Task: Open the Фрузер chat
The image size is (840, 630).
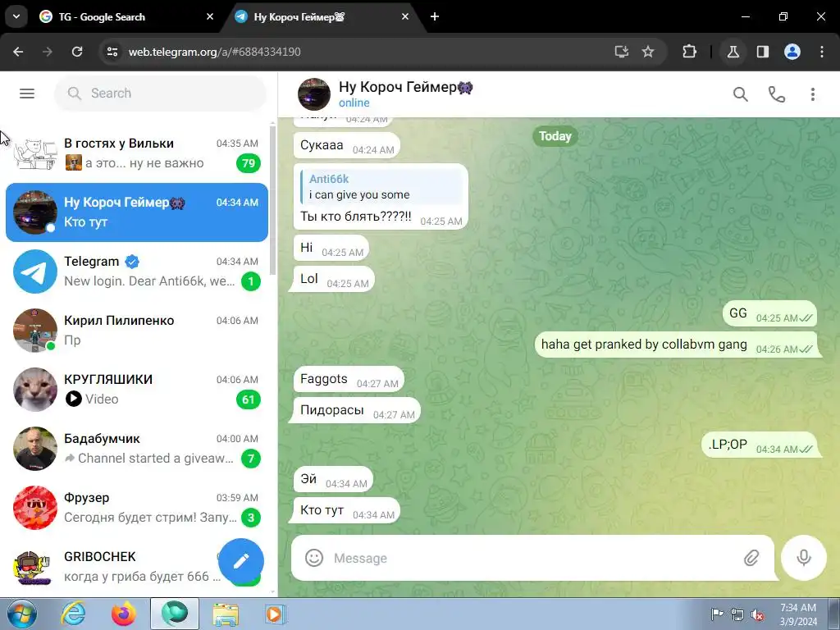Action: pyautogui.click(x=137, y=508)
